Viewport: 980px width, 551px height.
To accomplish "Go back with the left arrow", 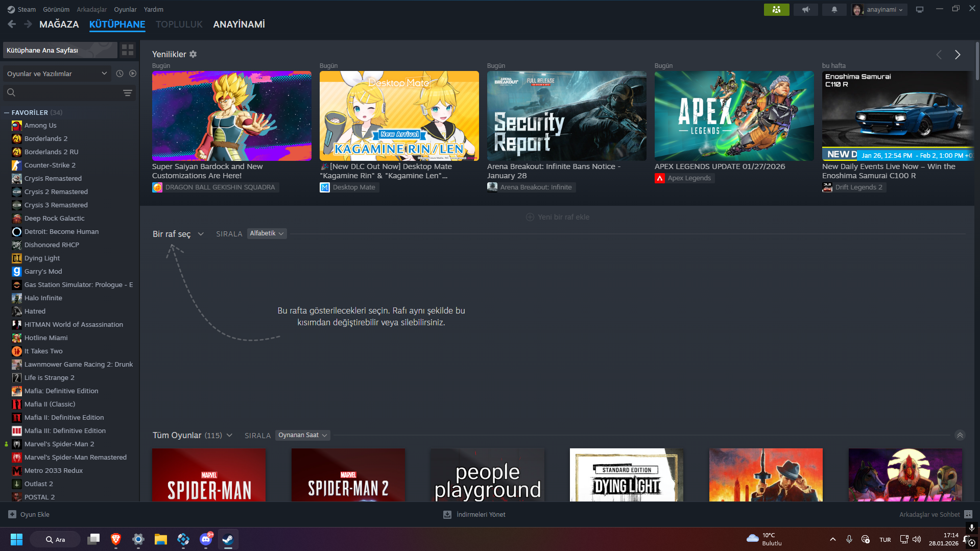I will pos(12,24).
